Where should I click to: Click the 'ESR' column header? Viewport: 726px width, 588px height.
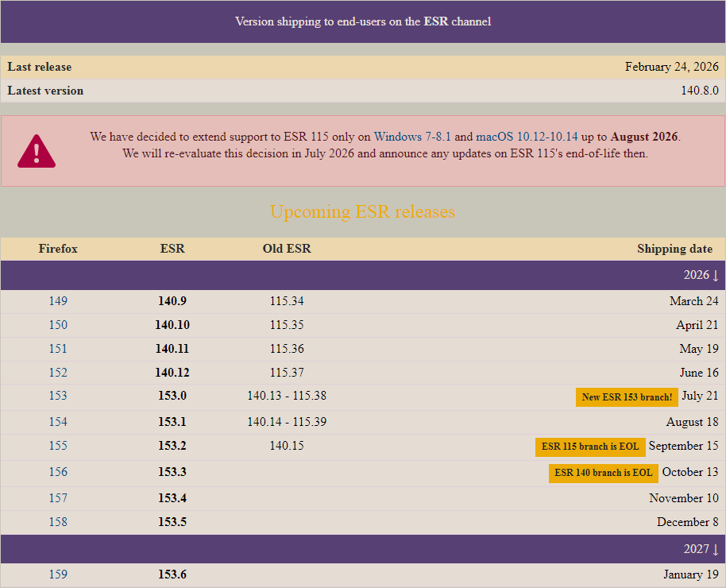(172, 249)
